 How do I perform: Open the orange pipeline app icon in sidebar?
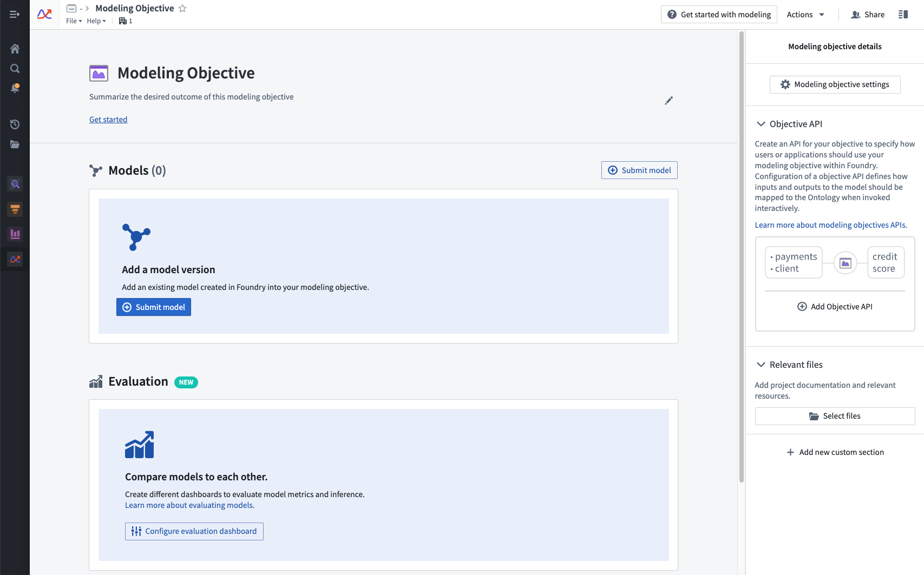tap(15, 209)
